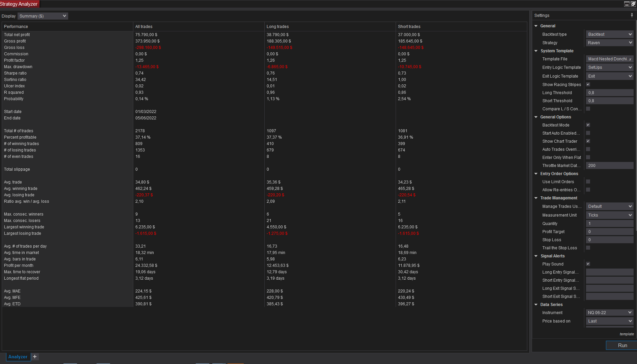Screen dimensions: 637x364
Task: Open Exit Logic Template dropdown
Action: [x=610, y=76]
